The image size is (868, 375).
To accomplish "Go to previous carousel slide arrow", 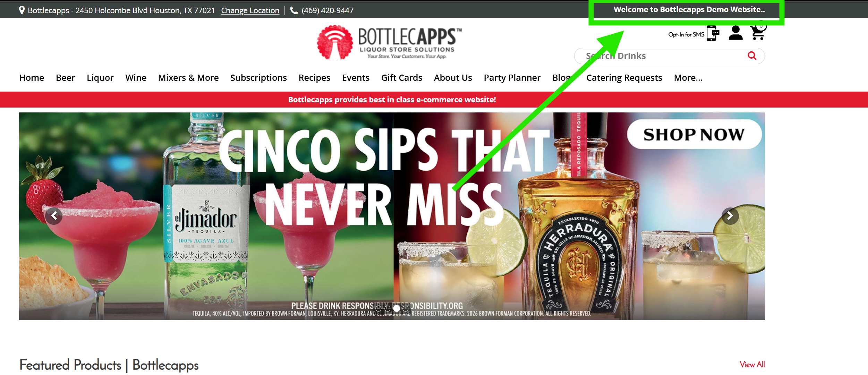I will coord(54,216).
